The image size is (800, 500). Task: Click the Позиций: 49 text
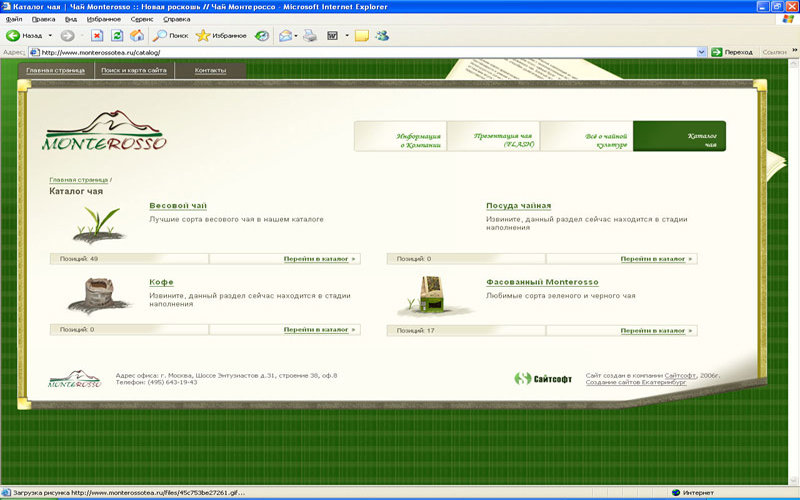(79, 259)
